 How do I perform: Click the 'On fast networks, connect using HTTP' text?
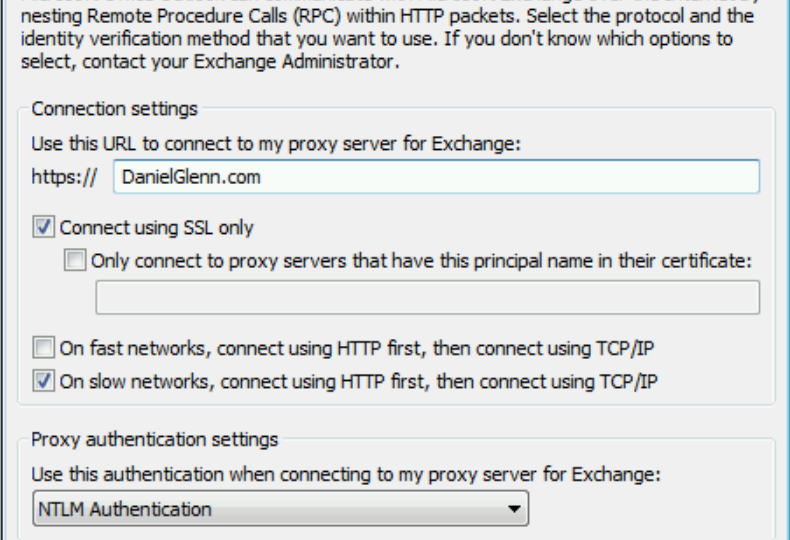click(x=357, y=349)
